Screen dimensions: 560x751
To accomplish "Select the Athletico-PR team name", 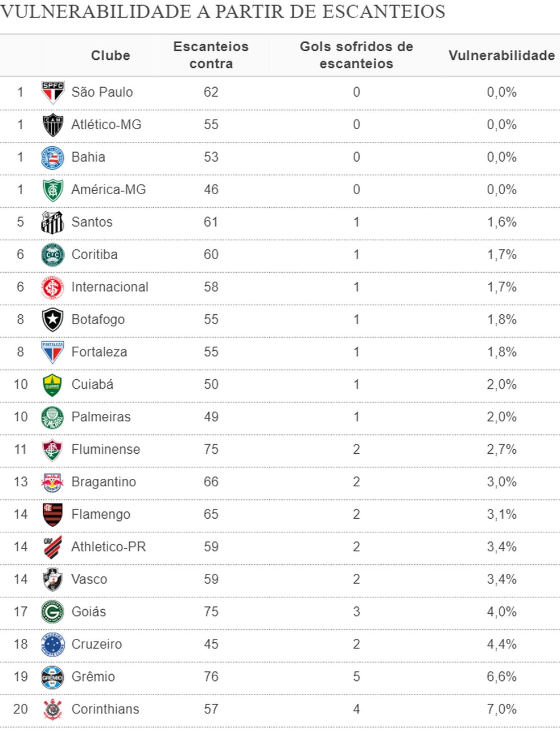I will click(x=109, y=547).
